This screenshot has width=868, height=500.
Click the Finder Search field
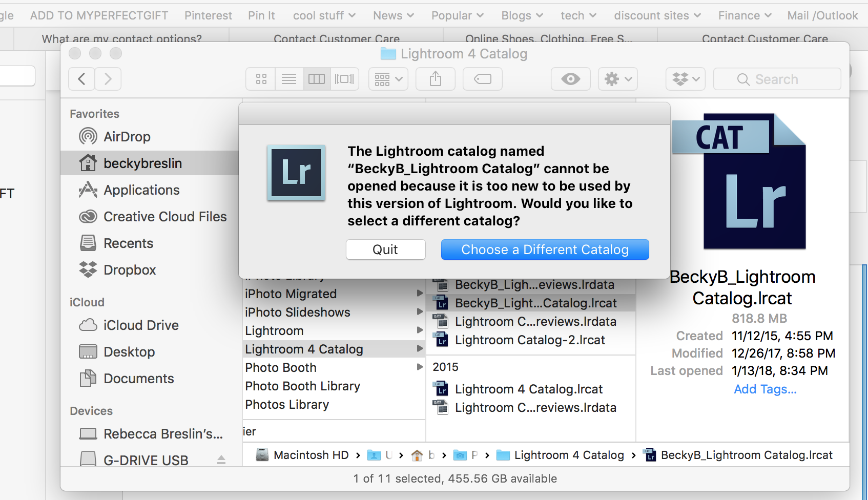[777, 79]
